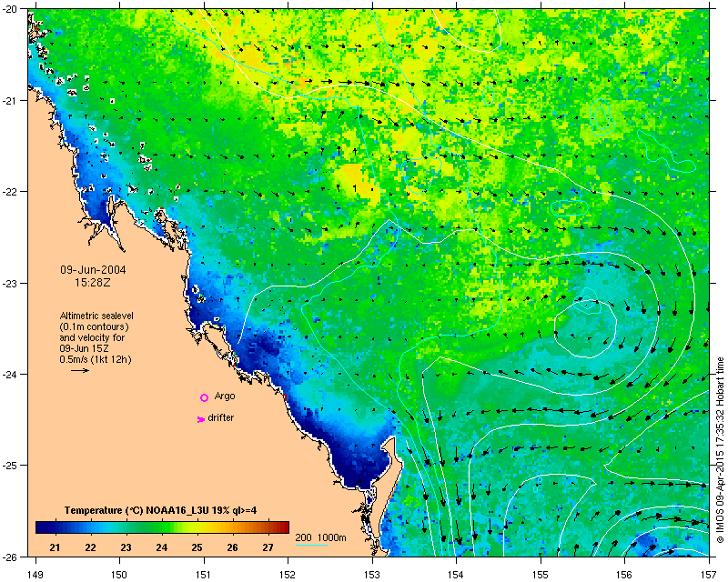Click the latitude axis label '-24'
728x582 pixels.
point(10,374)
